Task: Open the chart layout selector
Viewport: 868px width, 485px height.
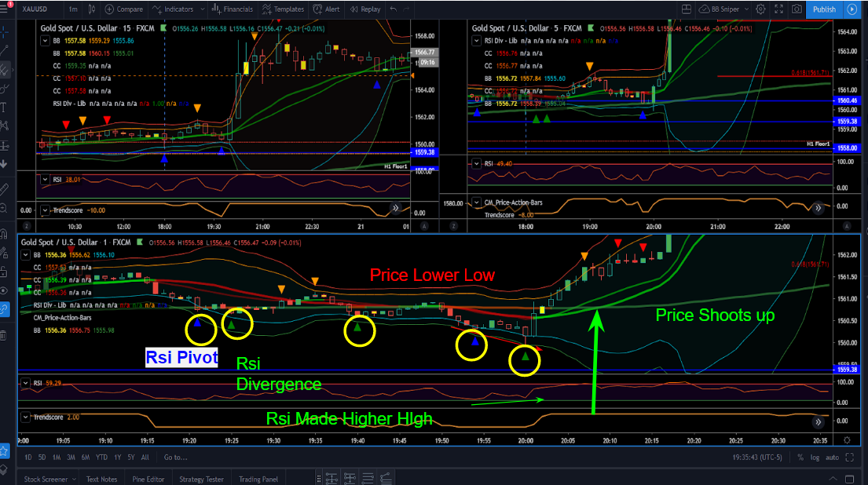Action: [687, 9]
